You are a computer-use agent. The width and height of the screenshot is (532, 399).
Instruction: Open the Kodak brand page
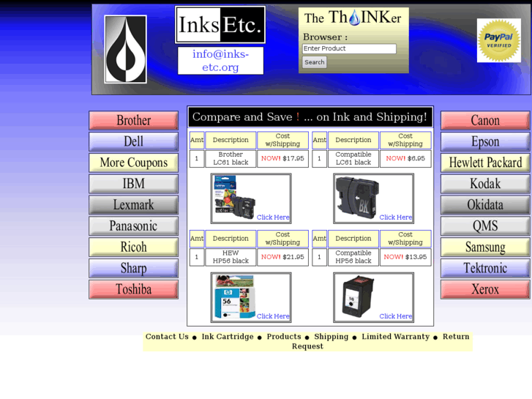point(485,184)
